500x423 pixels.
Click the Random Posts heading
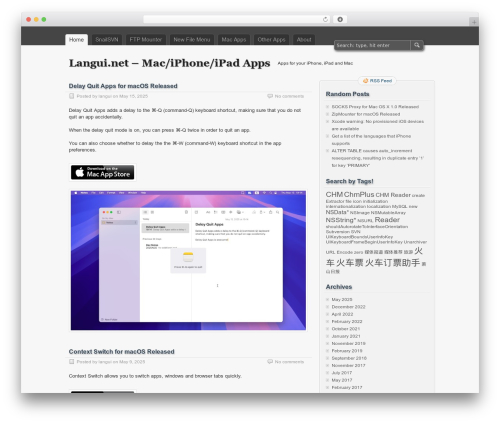tap(347, 94)
